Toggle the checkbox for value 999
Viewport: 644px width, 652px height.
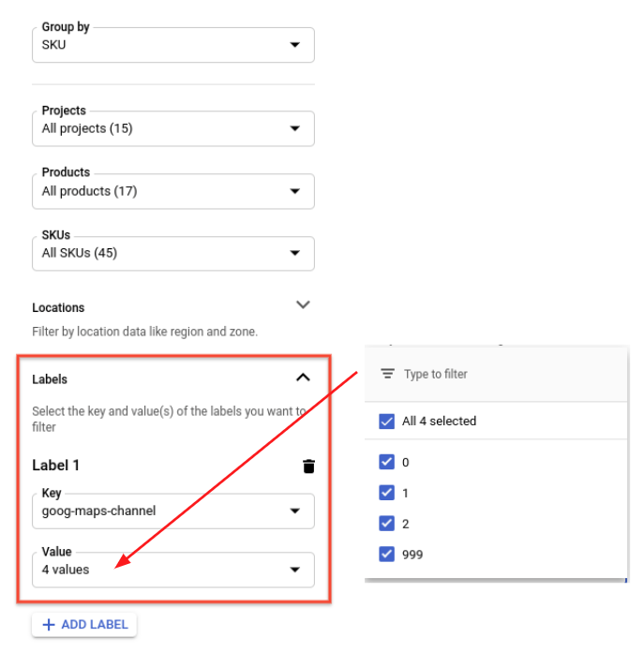387,555
